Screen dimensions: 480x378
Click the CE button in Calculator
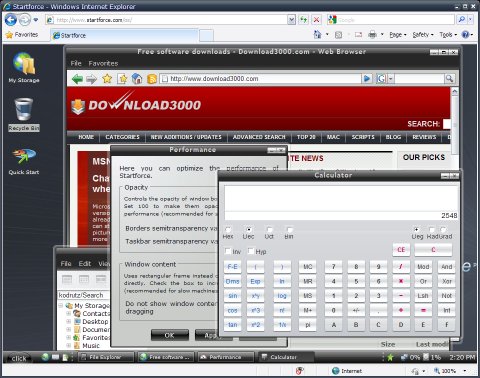coord(401,250)
